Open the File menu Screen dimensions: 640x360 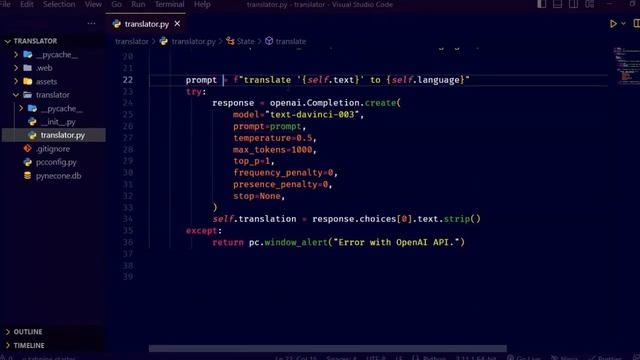6,4
